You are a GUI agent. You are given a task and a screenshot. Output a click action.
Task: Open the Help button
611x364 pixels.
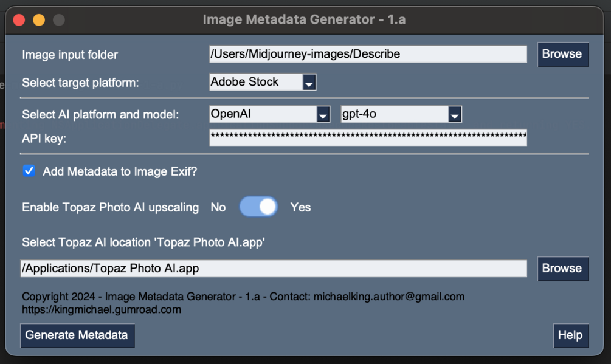click(x=570, y=335)
